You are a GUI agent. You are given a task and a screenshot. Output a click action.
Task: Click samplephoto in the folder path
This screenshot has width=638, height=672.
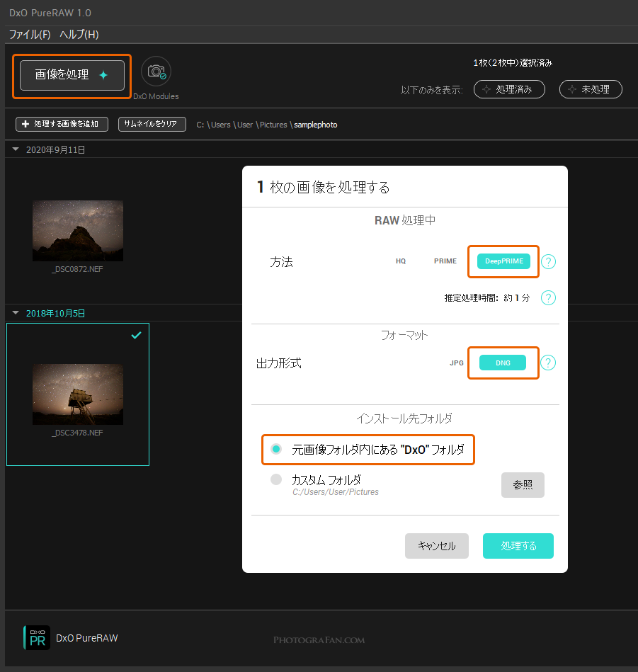315,125
